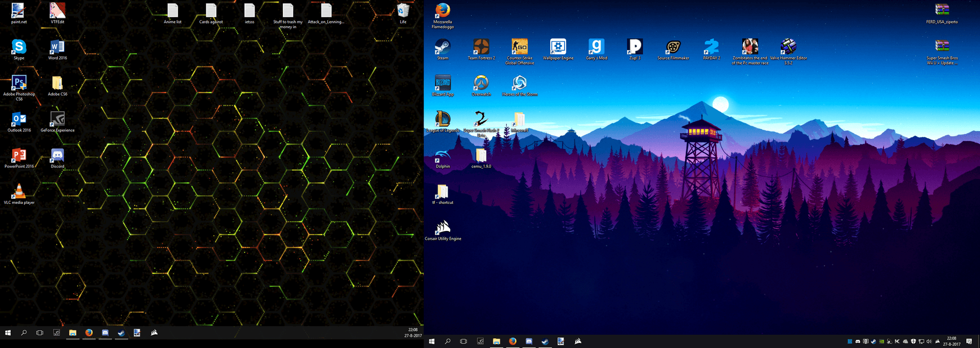This screenshot has height=348, width=980.
Task: Click the Valve Hammer Editor icon
Action: 789,48
